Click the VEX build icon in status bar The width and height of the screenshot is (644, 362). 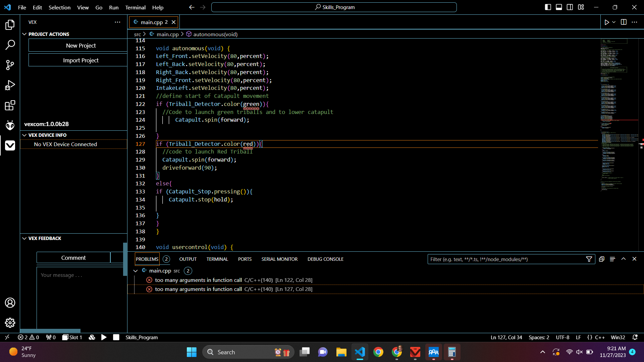[x=92, y=338]
